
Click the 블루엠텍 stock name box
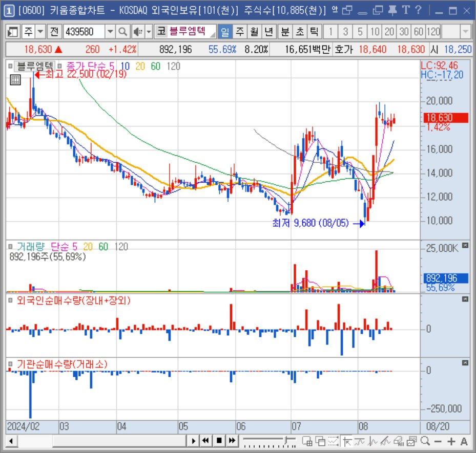pos(185,32)
